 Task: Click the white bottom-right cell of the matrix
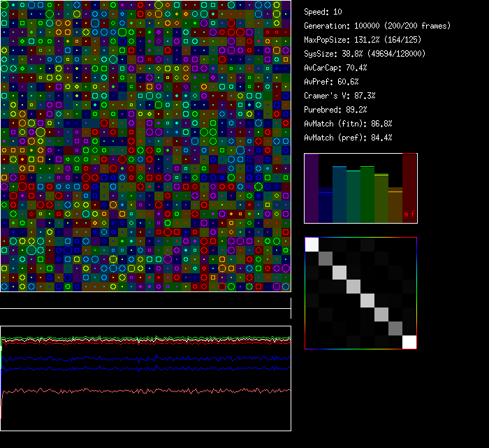pyautogui.click(x=409, y=342)
